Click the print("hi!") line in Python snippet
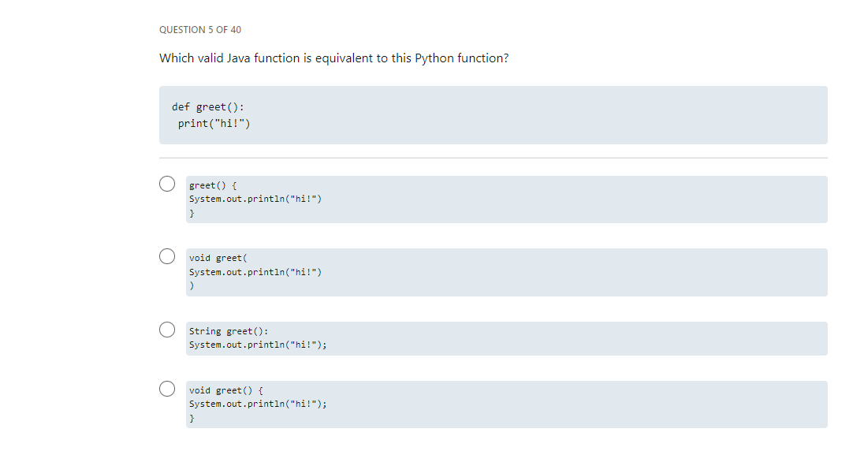The image size is (868, 451). (214, 124)
